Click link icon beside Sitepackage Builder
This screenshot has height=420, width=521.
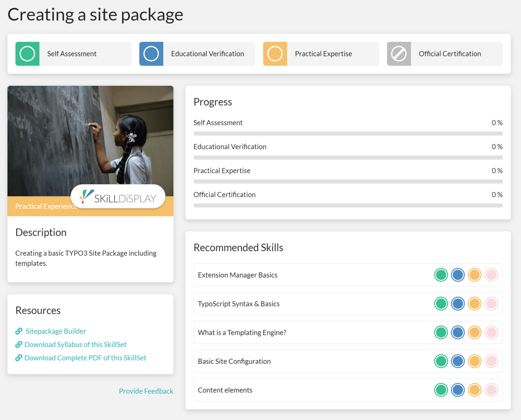19,331
